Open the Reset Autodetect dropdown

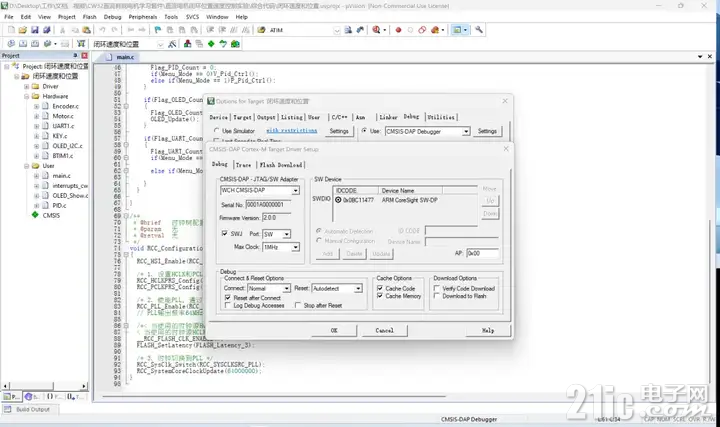pos(358,288)
